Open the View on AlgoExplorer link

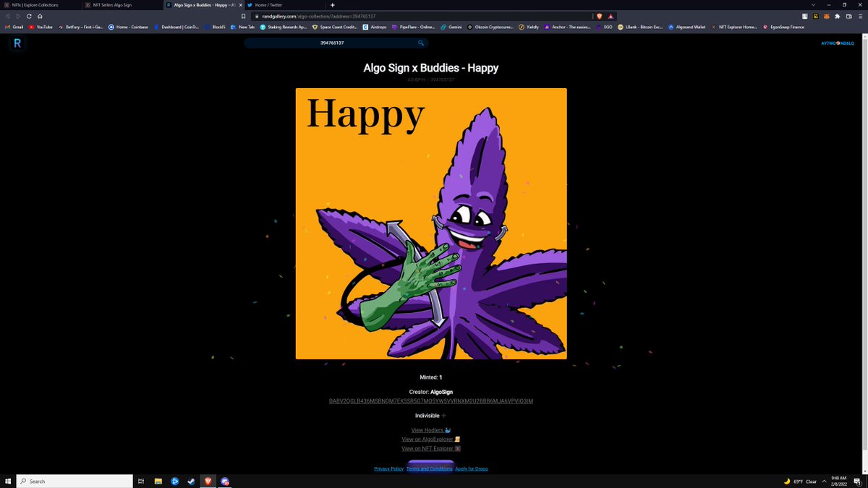click(431, 439)
